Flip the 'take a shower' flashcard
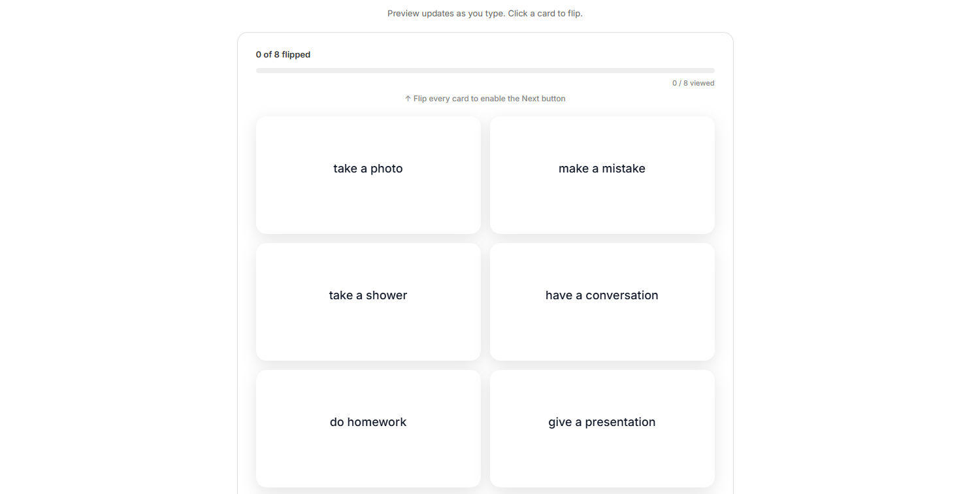 (368, 301)
